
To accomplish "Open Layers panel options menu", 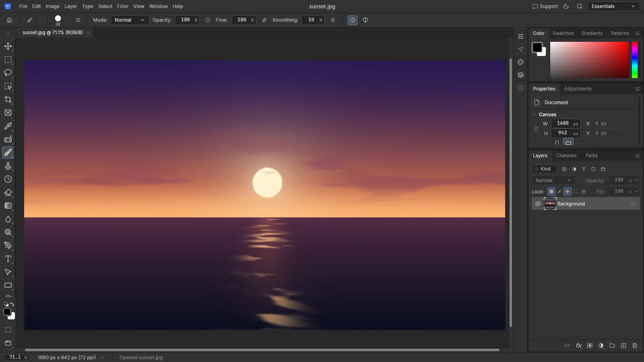I will tap(638, 156).
